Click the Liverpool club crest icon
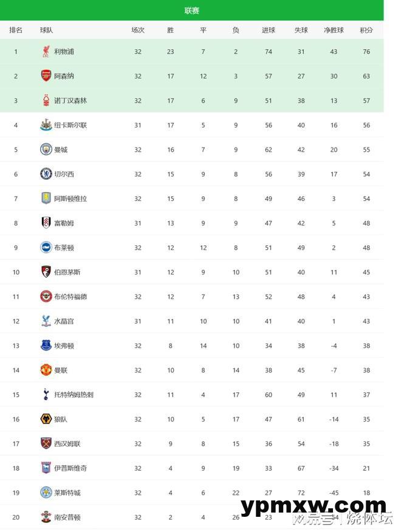 click(46, 52)
